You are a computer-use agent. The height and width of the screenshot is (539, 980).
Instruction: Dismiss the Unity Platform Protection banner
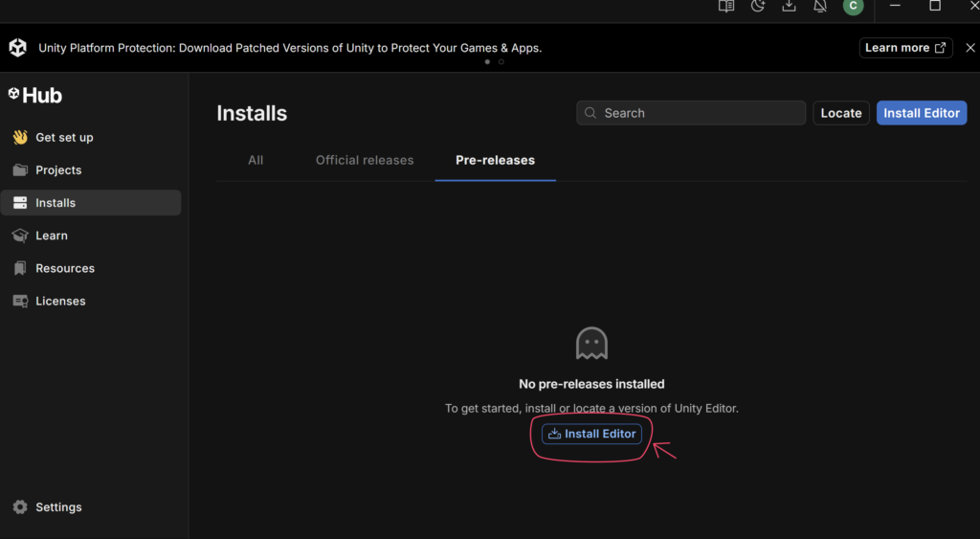[969, 48]
